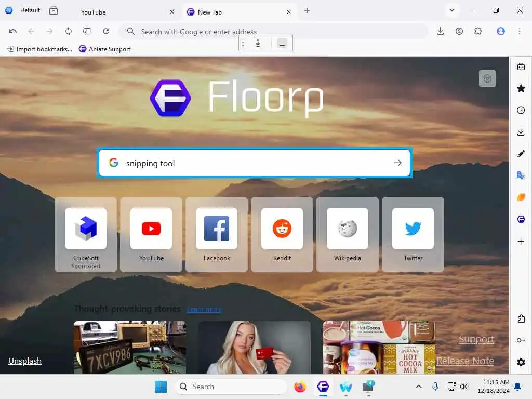This screenshot has width=532, height=399.
Task: Open the browser three-dot menu
Action: (x=520, y=31)
